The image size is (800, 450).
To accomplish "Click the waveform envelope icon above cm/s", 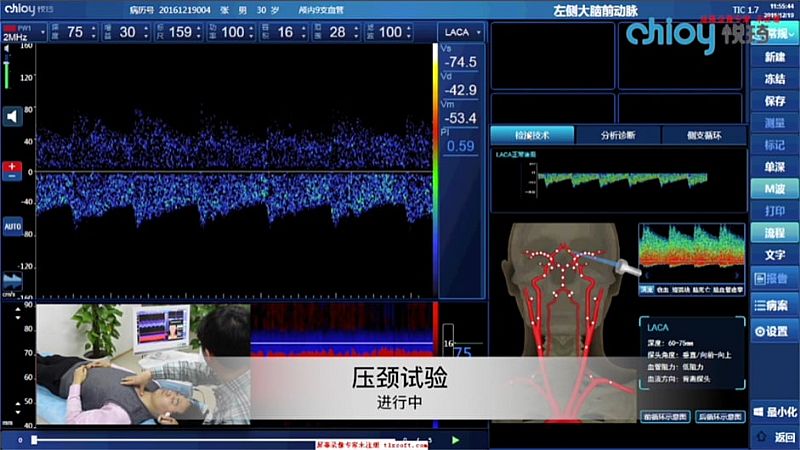I will (x=13, y=281).
